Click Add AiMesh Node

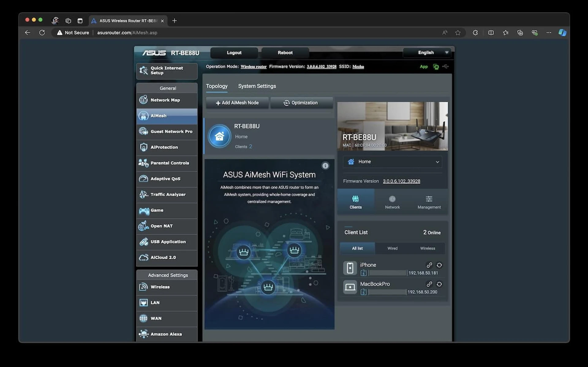(237, 103)
